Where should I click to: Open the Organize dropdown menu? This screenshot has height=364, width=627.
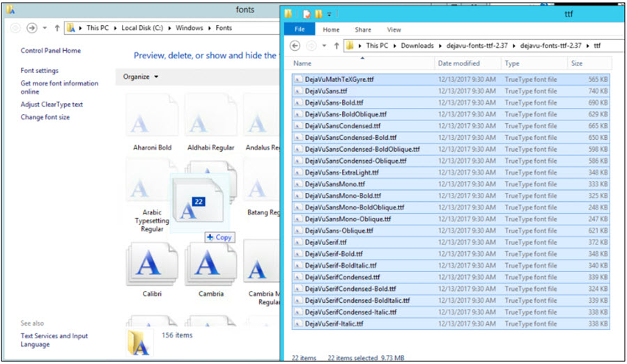coord(141,77)
